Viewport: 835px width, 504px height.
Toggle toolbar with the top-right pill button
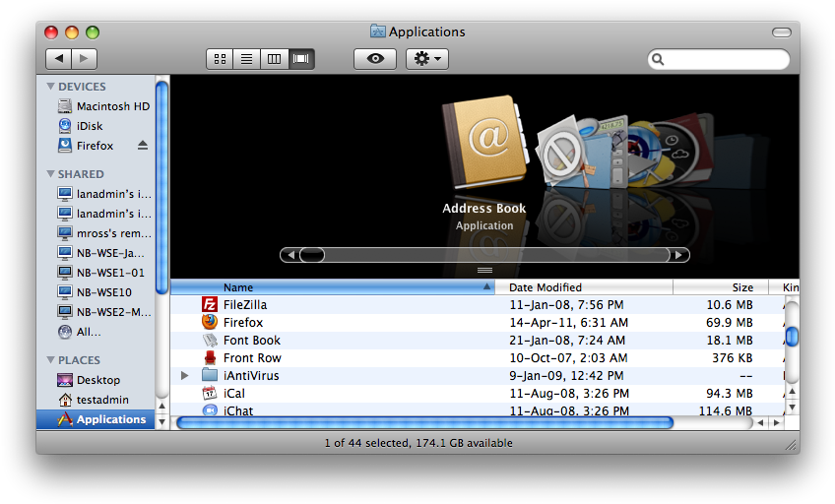click(782, 32)
